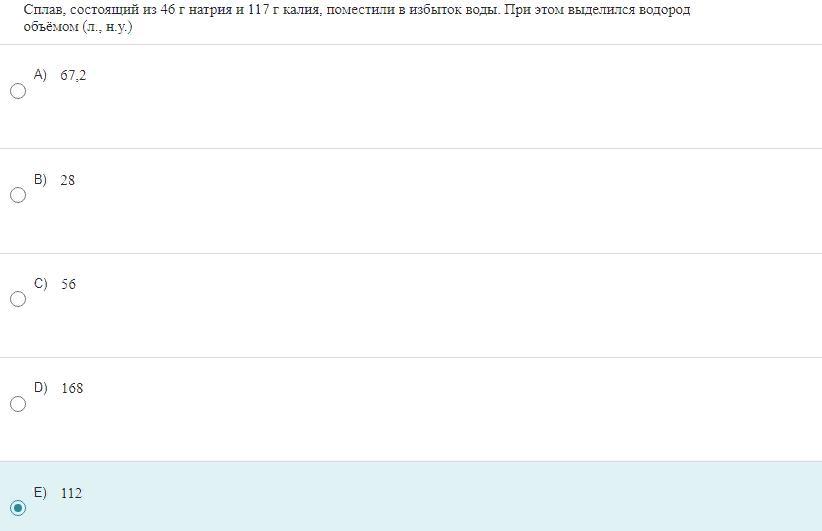Select radio button for option D
This screenshot has width=822, height=531.
pyautogui.click(x=18, y=404)
